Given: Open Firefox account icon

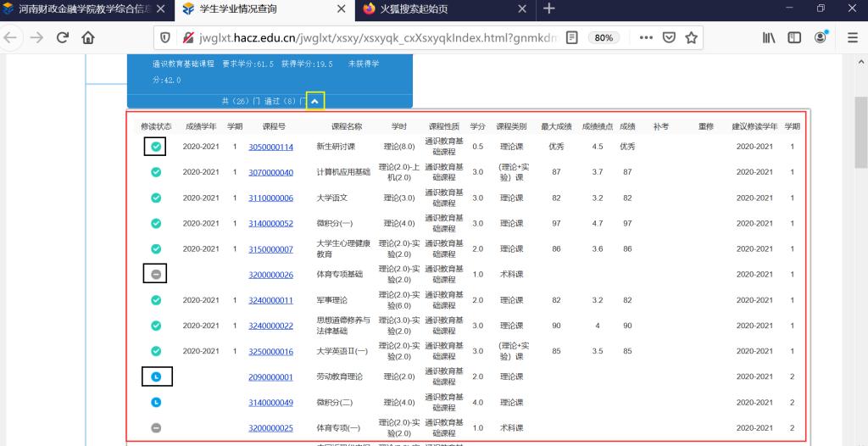Looking at the screenshot, I should (x=821, y=37).
